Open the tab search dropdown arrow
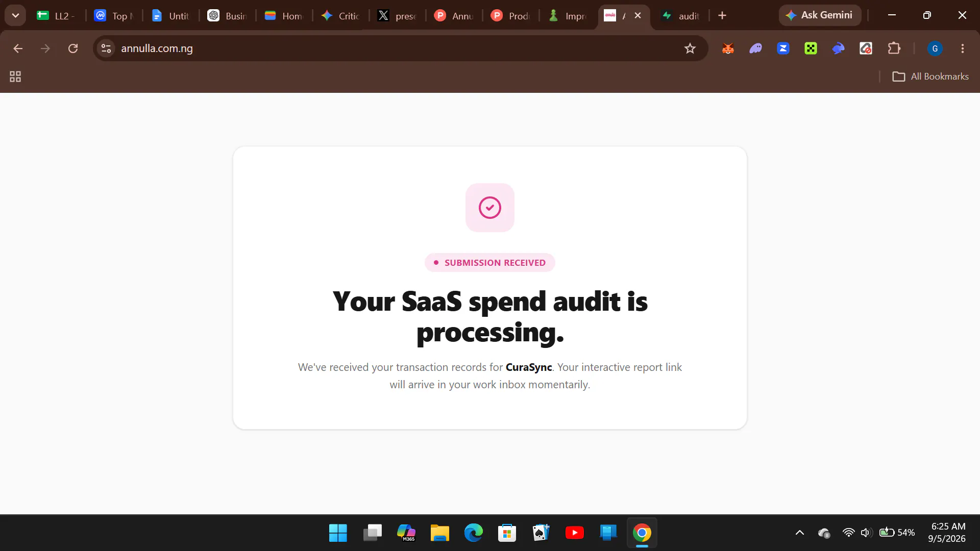 click(15, 15)
